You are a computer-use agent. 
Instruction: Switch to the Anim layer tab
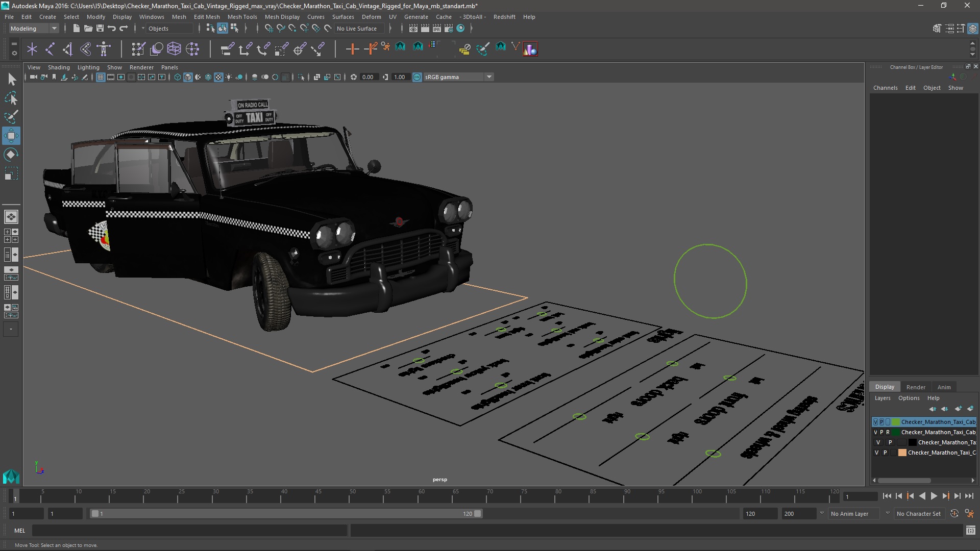(x=944, y=387)
